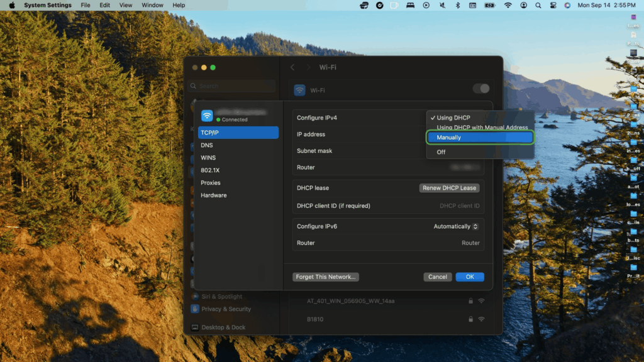Click the connected network Wi-Fi icon
This screenshot has width=644, height=362.
pos(207,116)
